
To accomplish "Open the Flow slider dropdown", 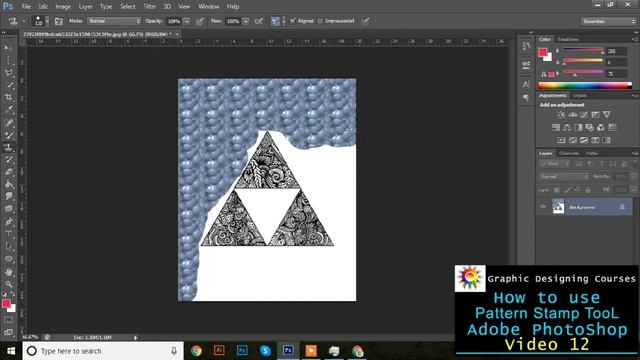I will click(245, 21).
